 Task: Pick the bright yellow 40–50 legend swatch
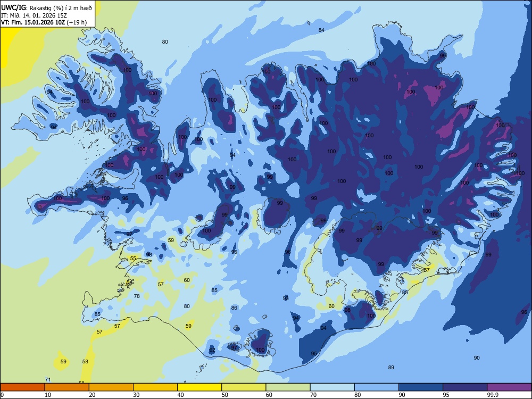[x=199, y=387]
